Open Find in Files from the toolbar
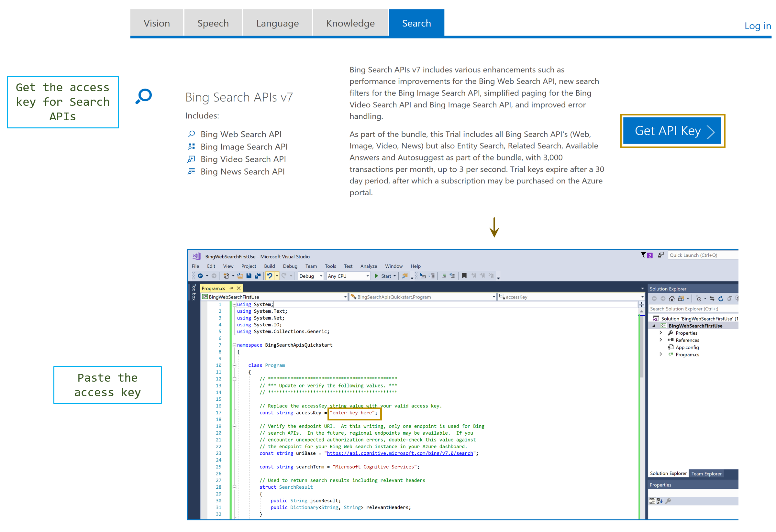 click(405, 276)
